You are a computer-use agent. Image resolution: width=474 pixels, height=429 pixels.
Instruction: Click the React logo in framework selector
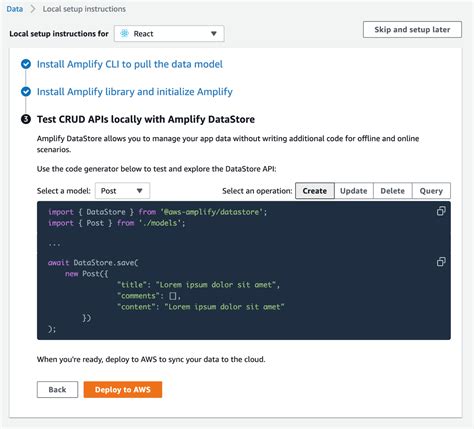(124, 33)
